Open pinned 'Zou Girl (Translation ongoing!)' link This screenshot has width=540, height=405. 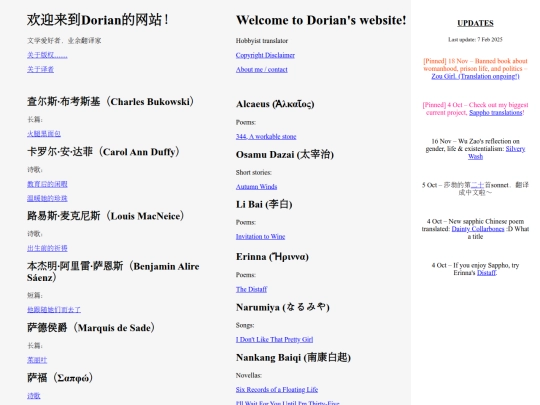(x=475, y=76)
